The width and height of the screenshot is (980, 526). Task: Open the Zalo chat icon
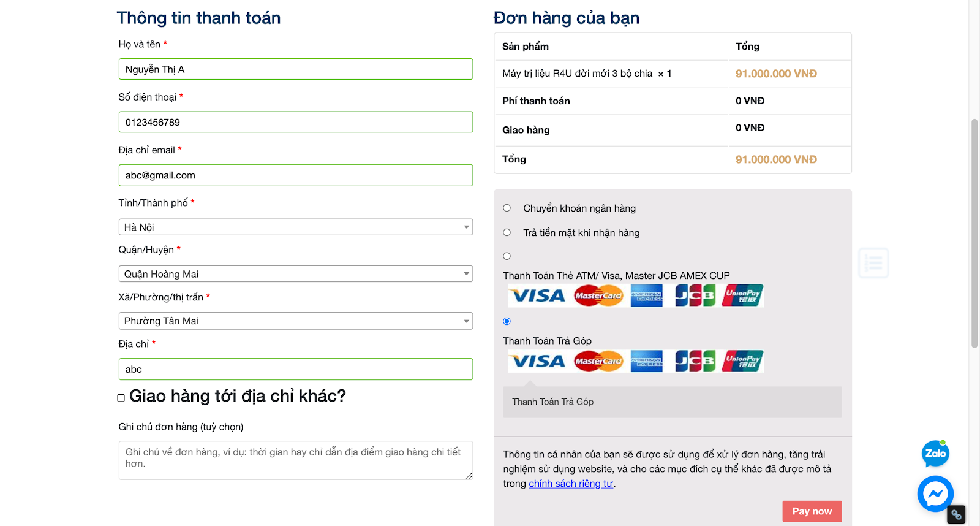935,454
